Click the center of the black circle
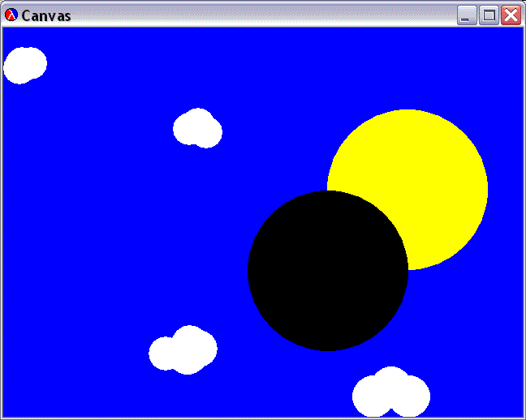526x420 pixels. (328, 271)
